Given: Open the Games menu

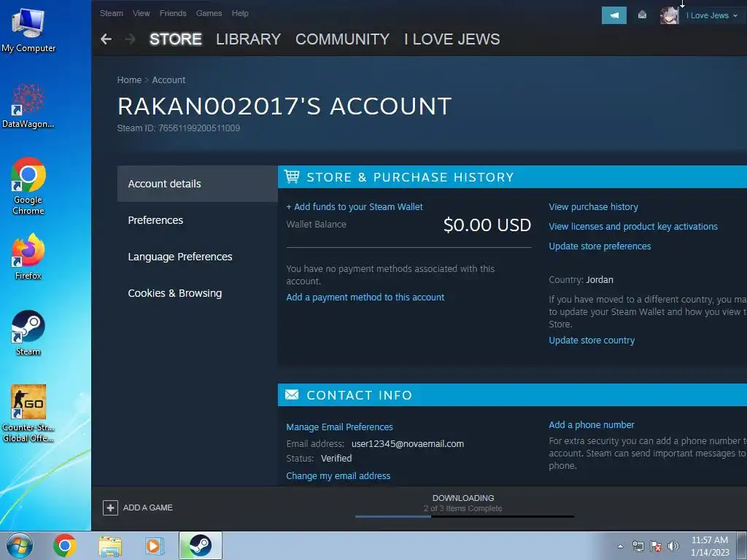Looking at the screenshot, I should click(209, 13).
